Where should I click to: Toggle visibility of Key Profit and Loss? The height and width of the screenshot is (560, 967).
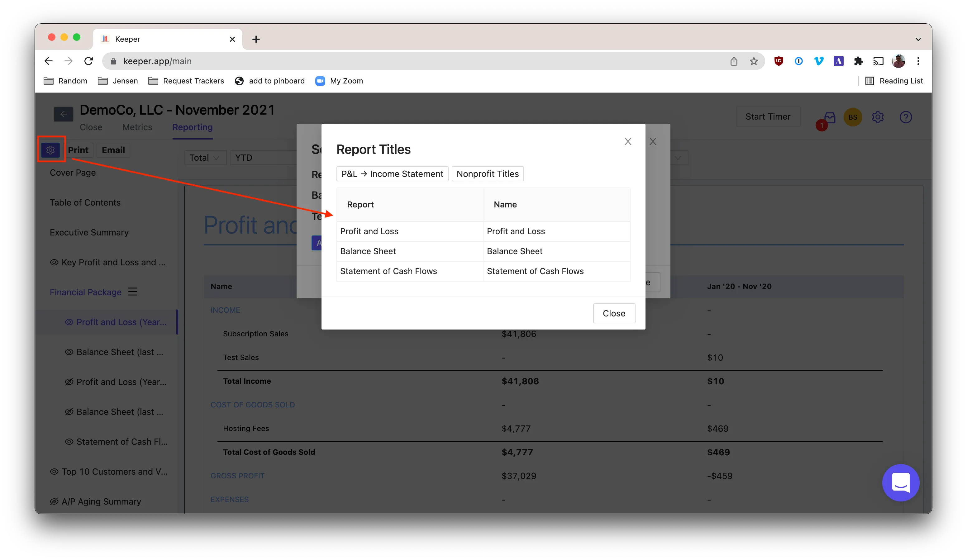click(54, 262)
